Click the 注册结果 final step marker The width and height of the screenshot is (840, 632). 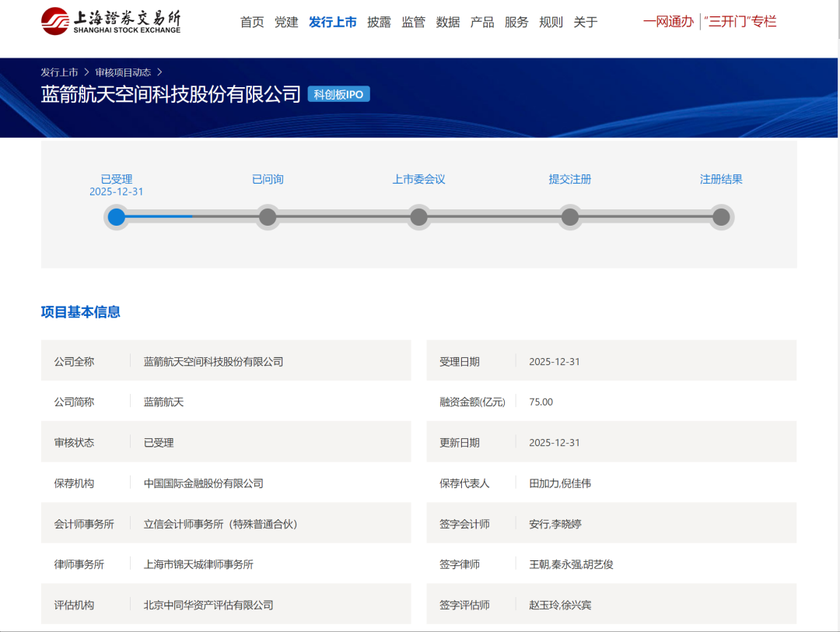click(x=721, y=216)
